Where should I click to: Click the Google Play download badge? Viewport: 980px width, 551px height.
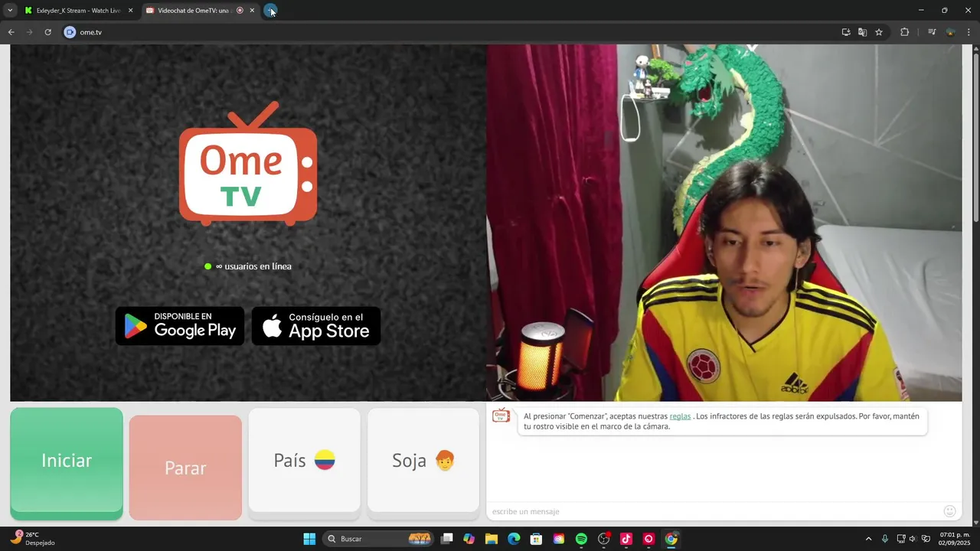click(x=180, y=326)
